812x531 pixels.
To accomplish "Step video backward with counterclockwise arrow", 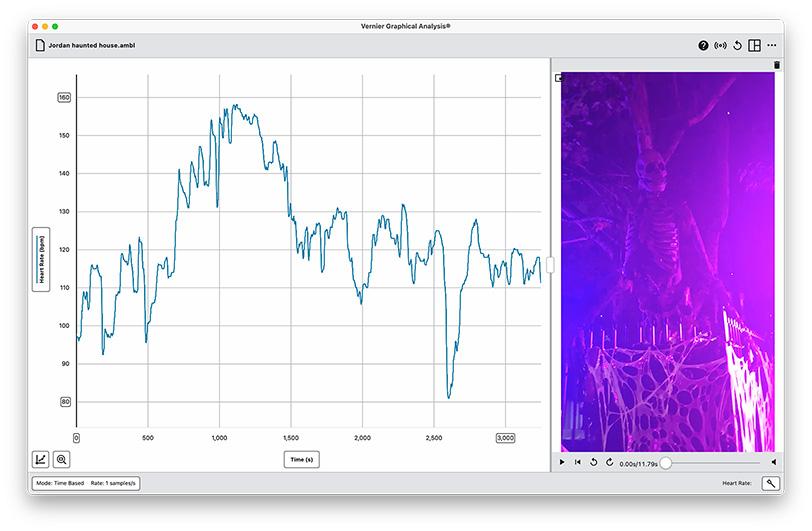I will [594, 462].
